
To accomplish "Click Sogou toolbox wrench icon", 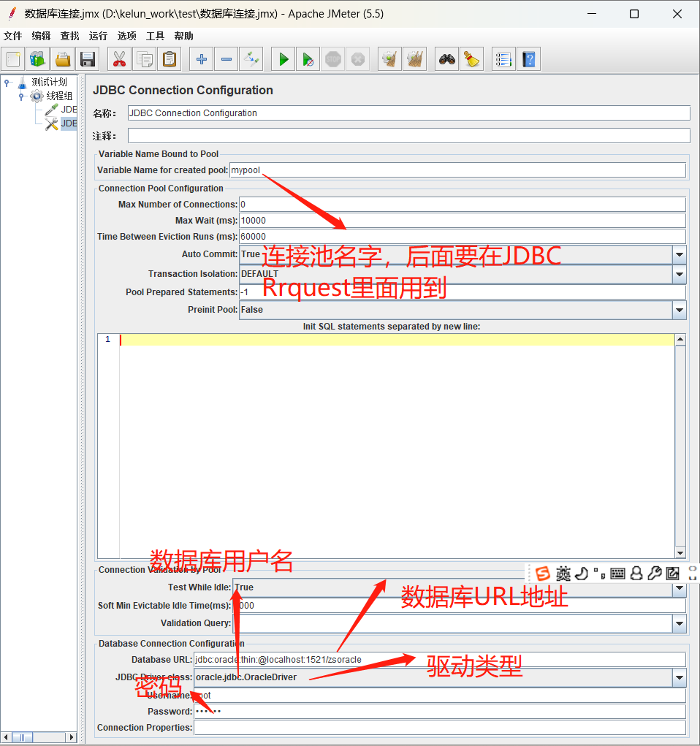I will [x=655, y=574].
